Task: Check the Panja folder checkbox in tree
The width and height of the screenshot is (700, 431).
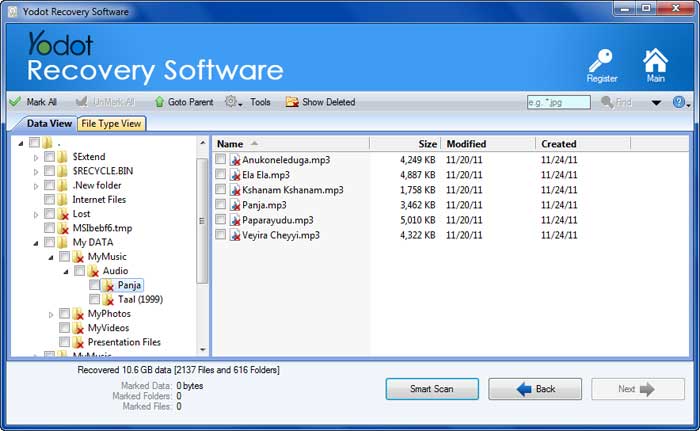Action: click(x=94, y=285)
